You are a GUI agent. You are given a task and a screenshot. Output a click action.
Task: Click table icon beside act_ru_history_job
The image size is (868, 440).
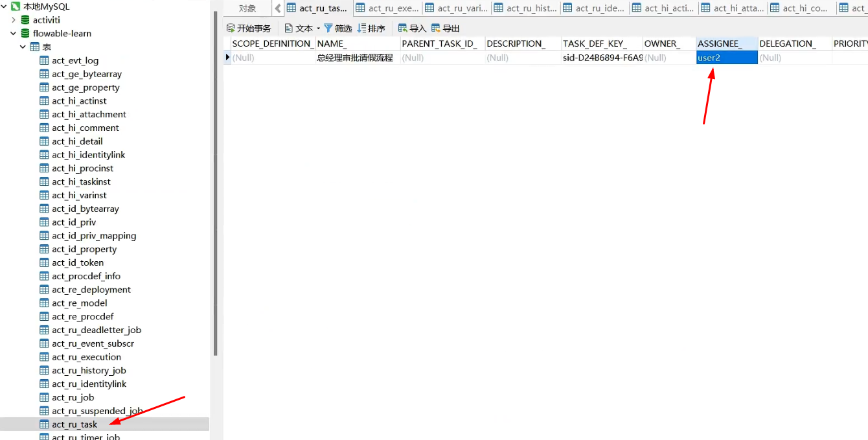coord(45,371)
